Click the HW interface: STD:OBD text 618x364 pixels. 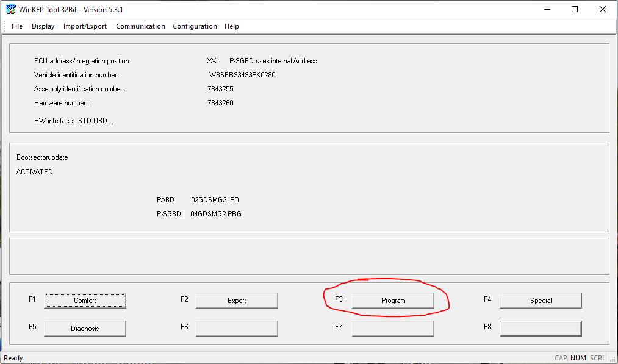pos(73,121)
